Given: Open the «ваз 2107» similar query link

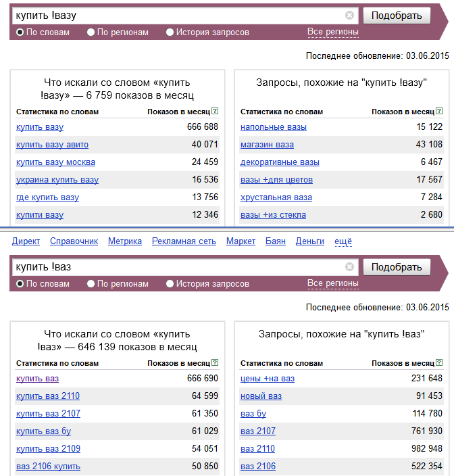Looking at the screenshot, I should pyautogui.click(x=258, y=431).
